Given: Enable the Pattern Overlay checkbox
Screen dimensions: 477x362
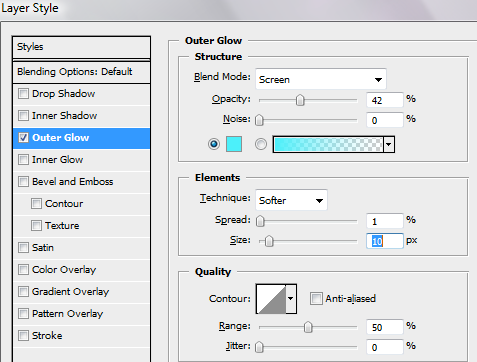Looking at the screenshot, I should tap(23, 314).
